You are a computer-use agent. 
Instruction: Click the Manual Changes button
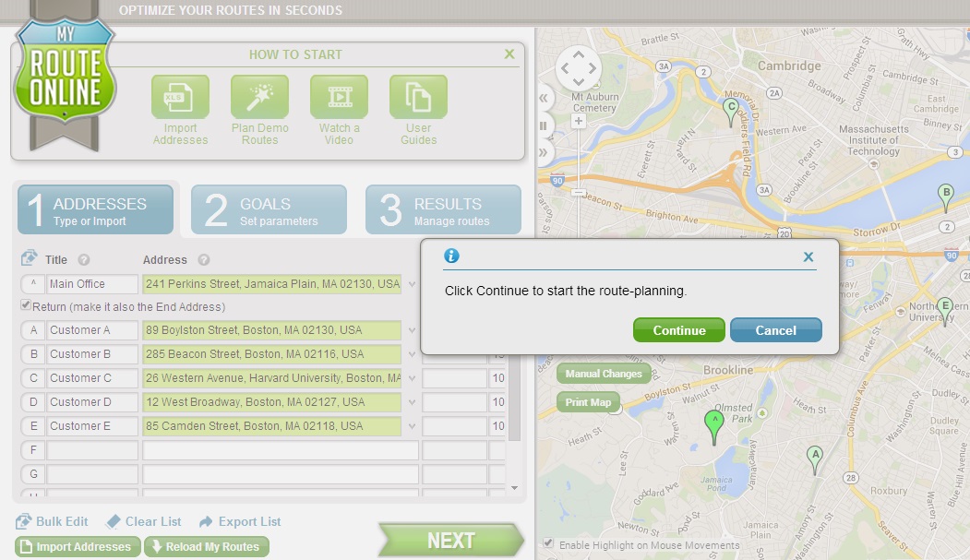coord(604,374)
